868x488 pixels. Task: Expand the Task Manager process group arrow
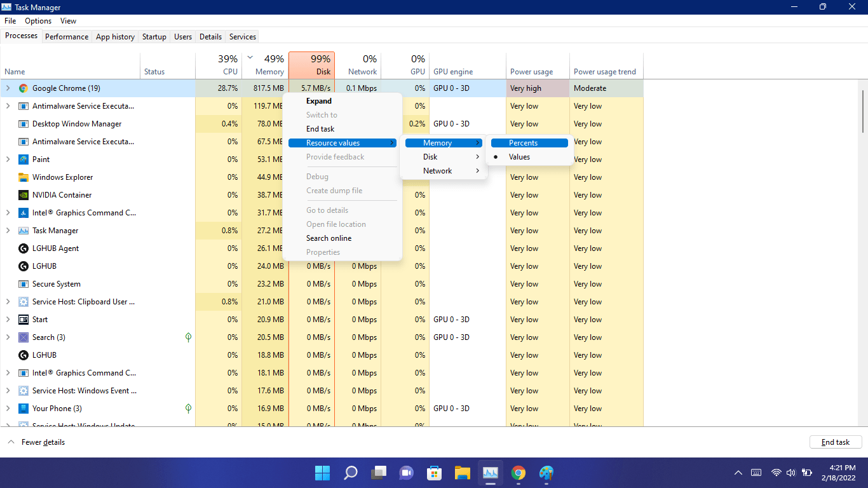[x=8, y=231]
